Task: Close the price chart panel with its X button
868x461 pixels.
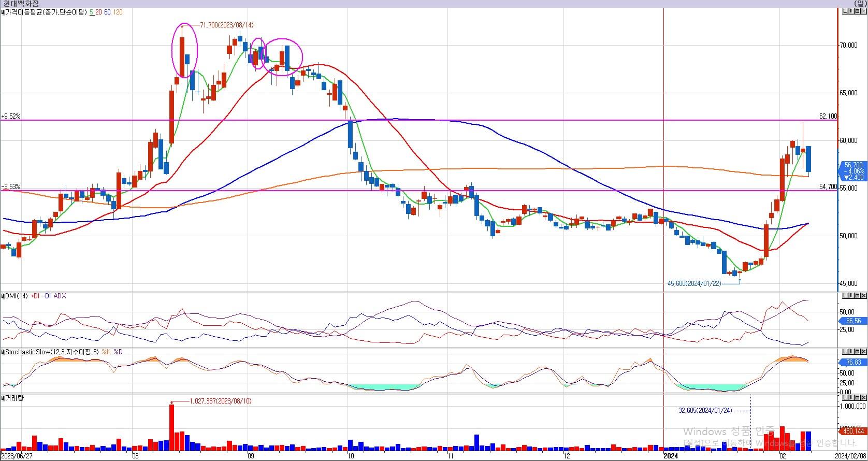Action: coord(864,11)
